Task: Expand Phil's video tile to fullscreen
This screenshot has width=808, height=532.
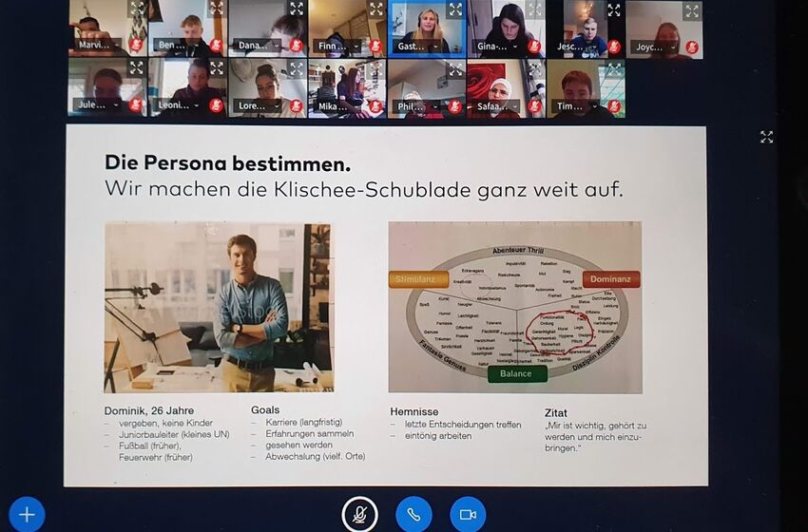Action: tap(455, 68)
